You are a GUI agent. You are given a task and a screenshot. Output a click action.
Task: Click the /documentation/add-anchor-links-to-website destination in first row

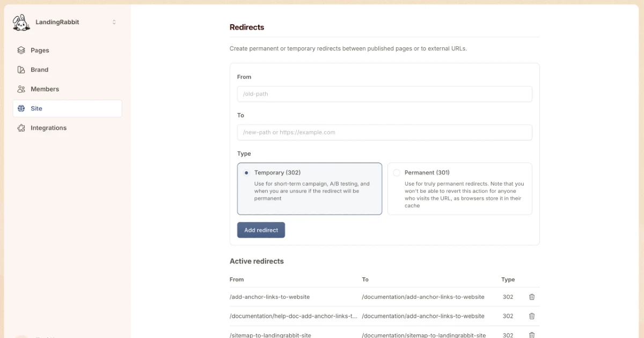[x=423, y=297]
